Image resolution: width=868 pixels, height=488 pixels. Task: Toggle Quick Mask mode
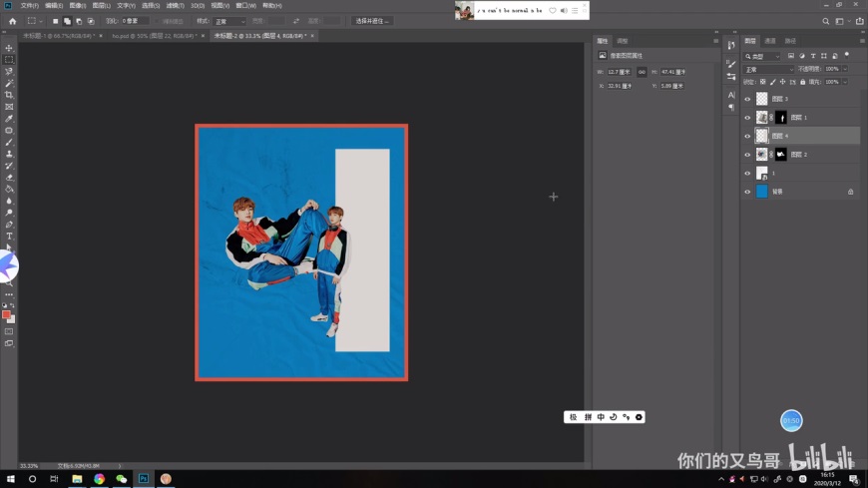click(9, 331)
